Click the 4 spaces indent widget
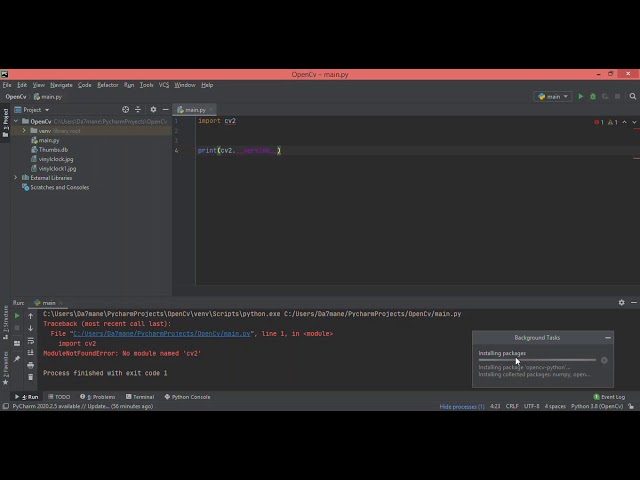 [x=555, y=407]
